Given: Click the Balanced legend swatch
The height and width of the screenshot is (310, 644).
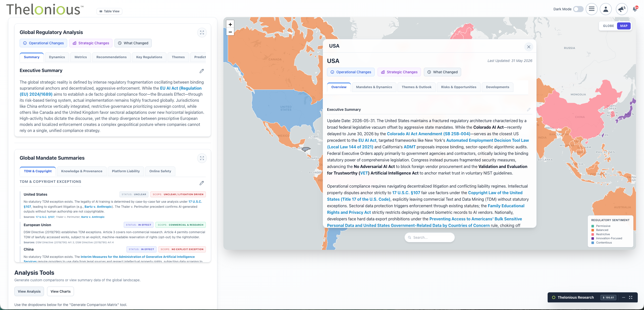Looking at the screenshot, I should tap(593, 230).
